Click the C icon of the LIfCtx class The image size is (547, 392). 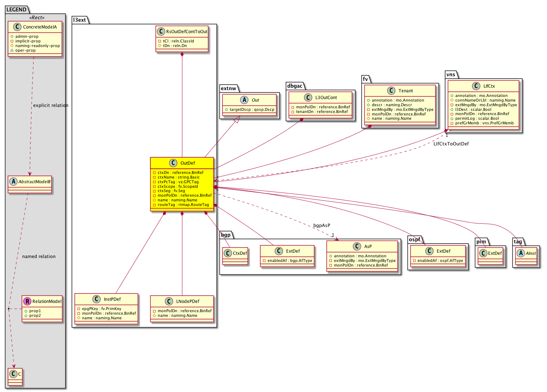pos(476,86)
